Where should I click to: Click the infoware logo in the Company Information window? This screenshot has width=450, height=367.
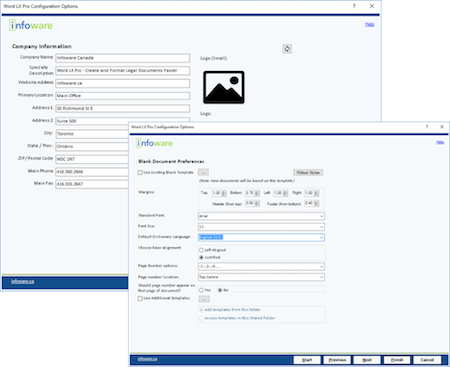31,25
